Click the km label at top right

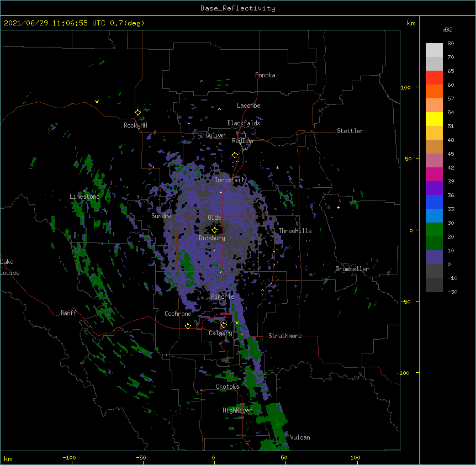click(x=411, y=23)
